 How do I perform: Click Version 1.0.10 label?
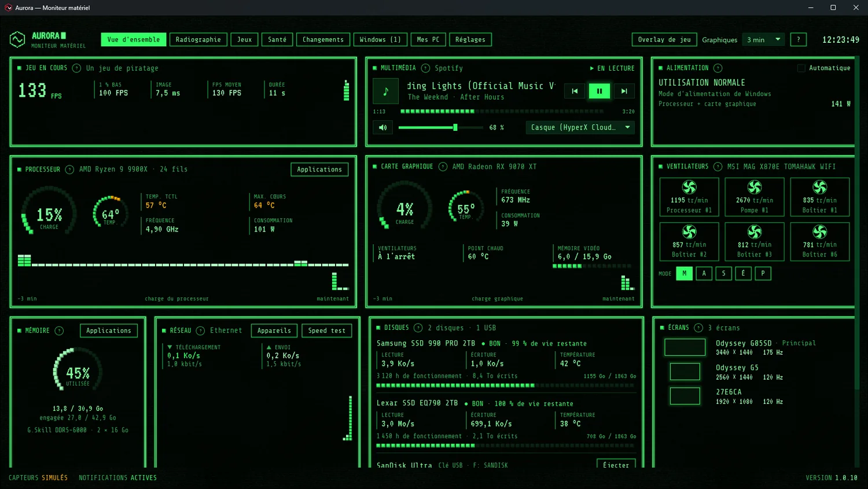[832, 478]
